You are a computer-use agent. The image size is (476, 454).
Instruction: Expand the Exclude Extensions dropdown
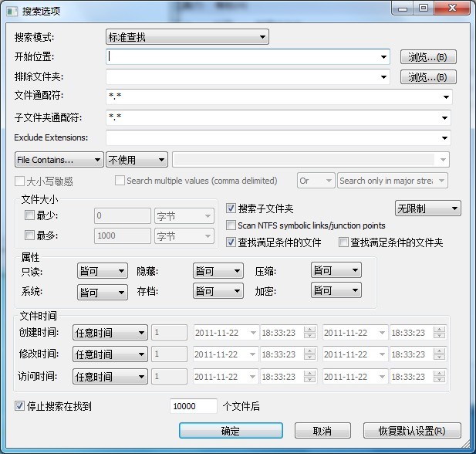[x=446, y=138]
